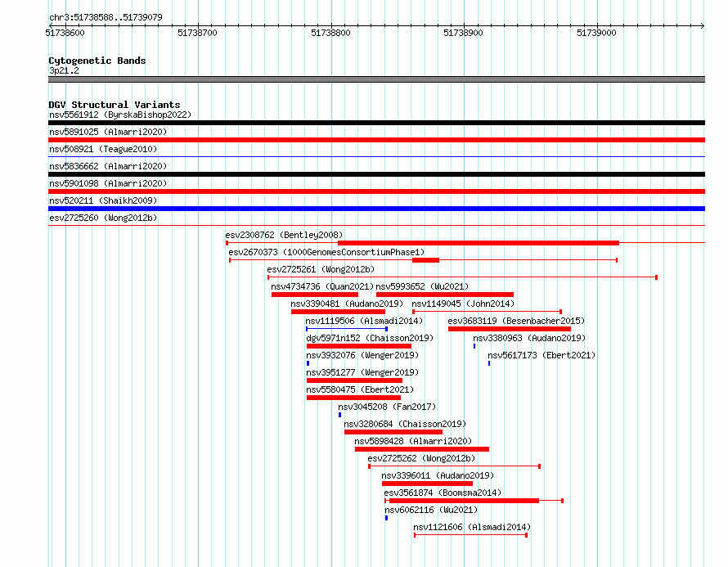The width and height of the screenshot is (728, 567).
Task: Click the red nsv5993652 feature bar
Action: (445, 295)
